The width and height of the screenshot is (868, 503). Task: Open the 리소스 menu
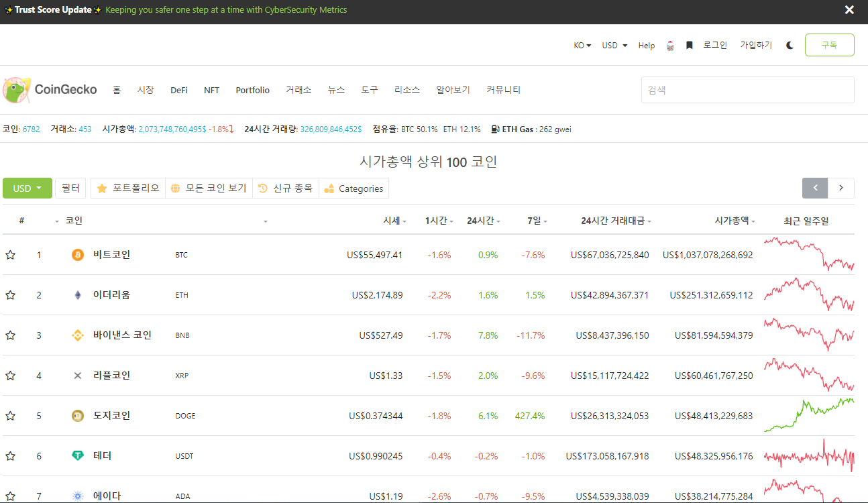coord(407,90)
